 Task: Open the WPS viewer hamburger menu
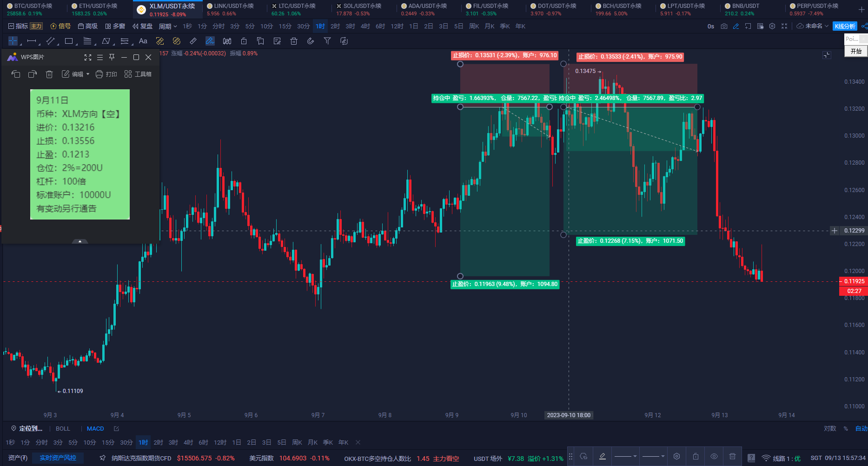(x=100, y=57)
